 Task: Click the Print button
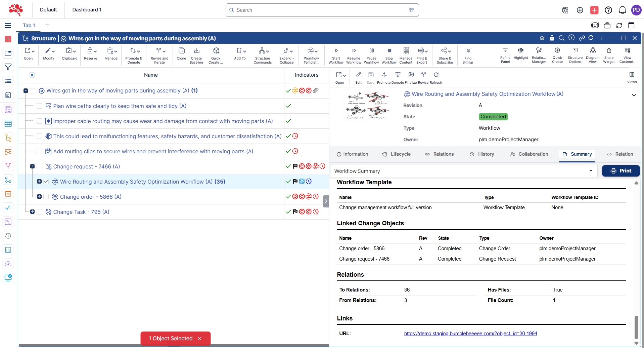coord(620,171)
